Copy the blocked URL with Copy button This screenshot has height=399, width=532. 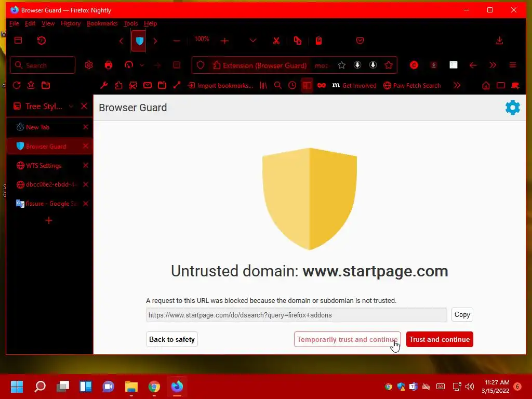point(462,315)
